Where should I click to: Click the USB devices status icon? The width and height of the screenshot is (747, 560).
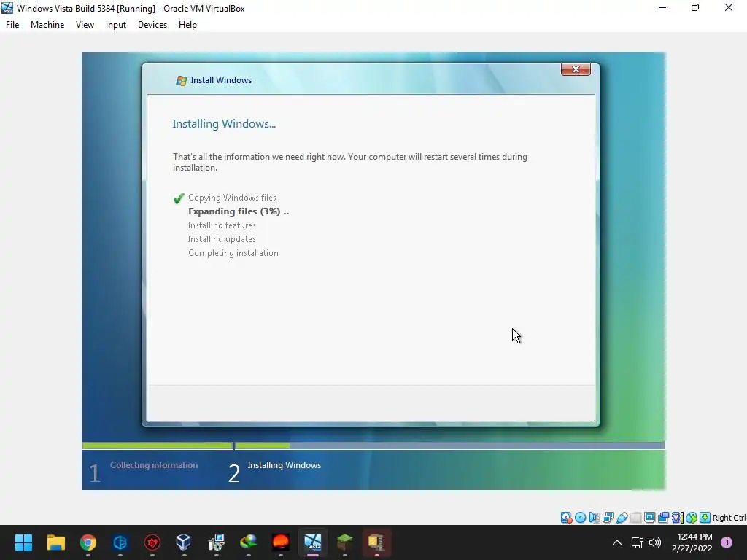click(622, 518)
